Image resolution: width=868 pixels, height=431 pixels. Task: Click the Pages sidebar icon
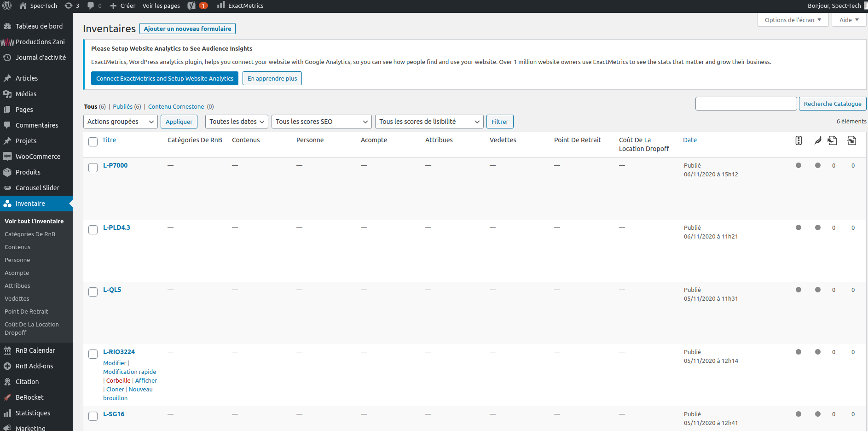tap(7, 110)
